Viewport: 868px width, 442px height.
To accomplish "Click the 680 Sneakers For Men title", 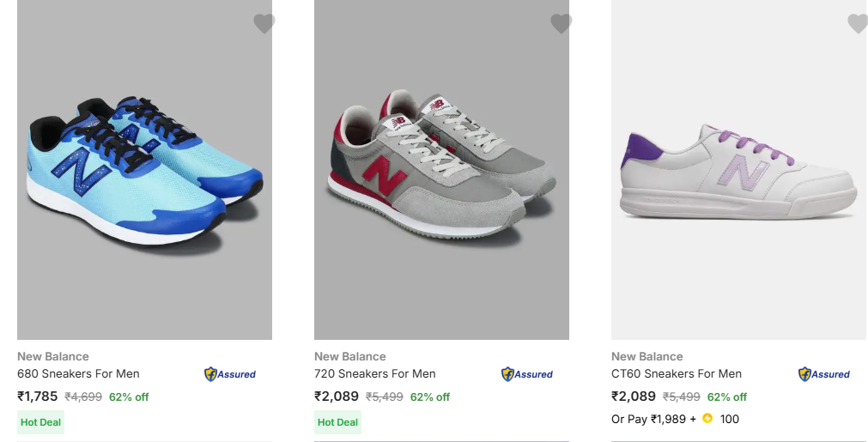I will pos(78,373).
